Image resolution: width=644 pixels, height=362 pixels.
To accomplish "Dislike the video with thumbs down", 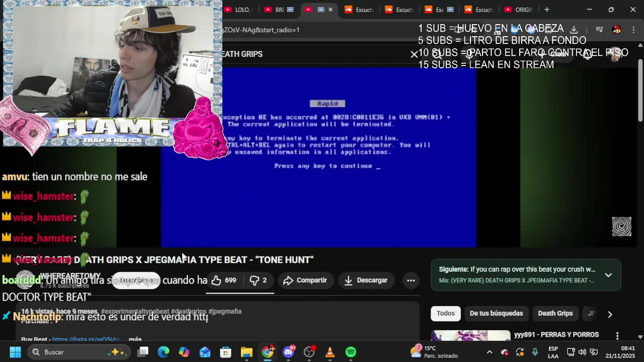I will 259,281.
